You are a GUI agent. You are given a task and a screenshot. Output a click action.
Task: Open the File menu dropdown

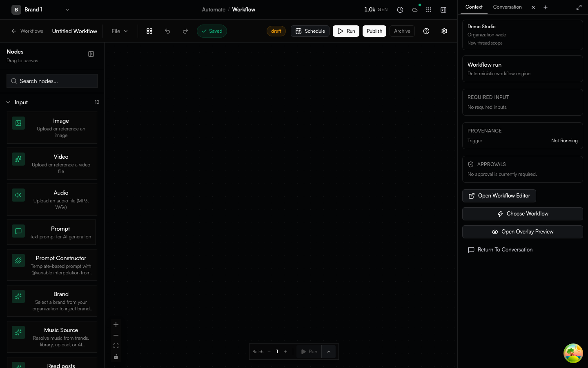pos(120,31)
